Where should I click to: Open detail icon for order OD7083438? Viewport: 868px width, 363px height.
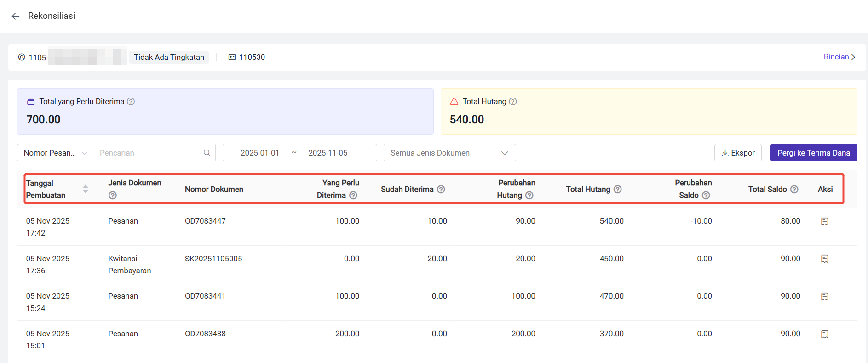pos(824,334)
